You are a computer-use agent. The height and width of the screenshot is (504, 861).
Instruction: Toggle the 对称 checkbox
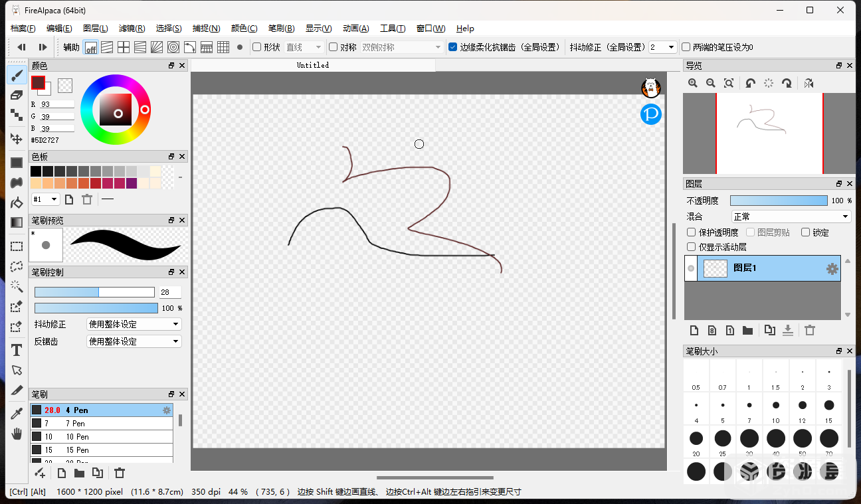pyautogui.click(x=334, y=47)
